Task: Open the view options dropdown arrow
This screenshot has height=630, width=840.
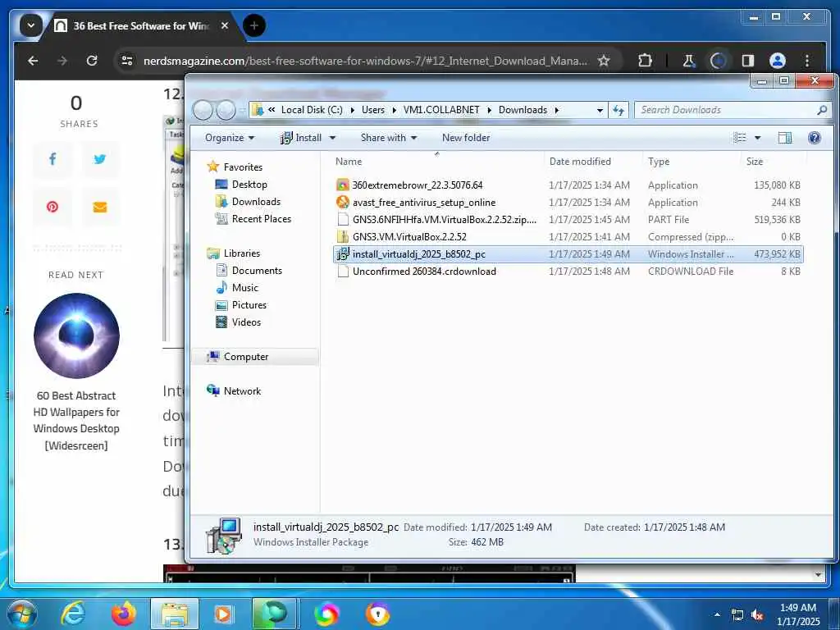Action: click(x=757, y=138)
